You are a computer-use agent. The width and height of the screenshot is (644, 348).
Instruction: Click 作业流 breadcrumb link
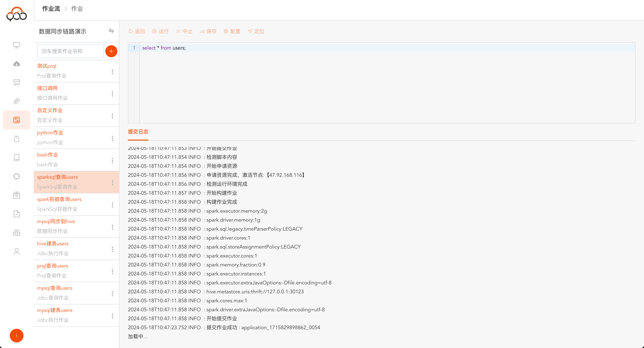(x=51, y=9)
